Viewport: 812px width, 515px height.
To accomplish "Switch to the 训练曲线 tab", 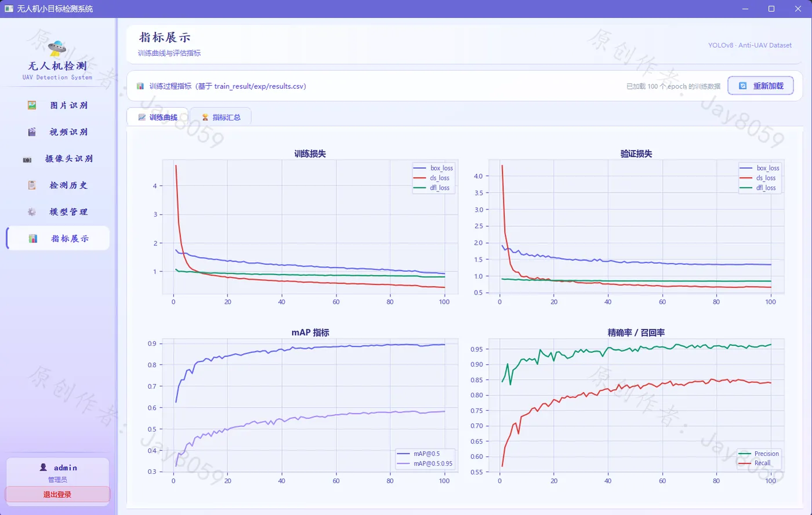I will tap(158, 117).
